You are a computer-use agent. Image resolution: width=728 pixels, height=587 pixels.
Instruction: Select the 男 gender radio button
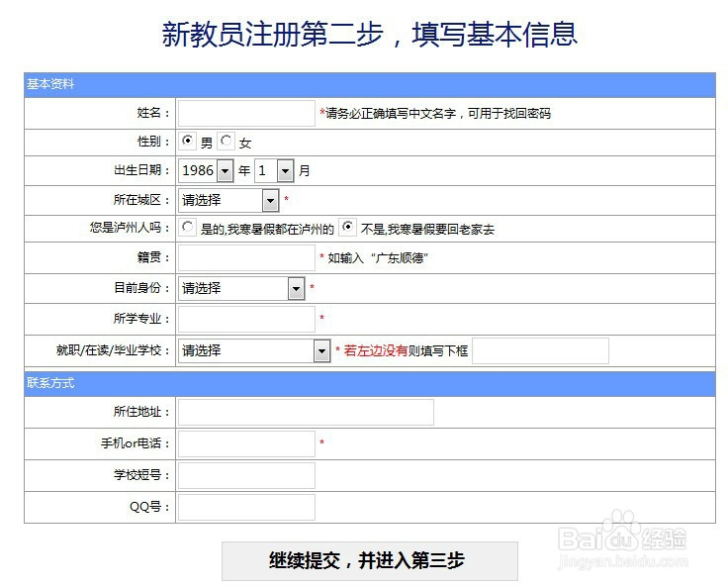coord(188,141)
